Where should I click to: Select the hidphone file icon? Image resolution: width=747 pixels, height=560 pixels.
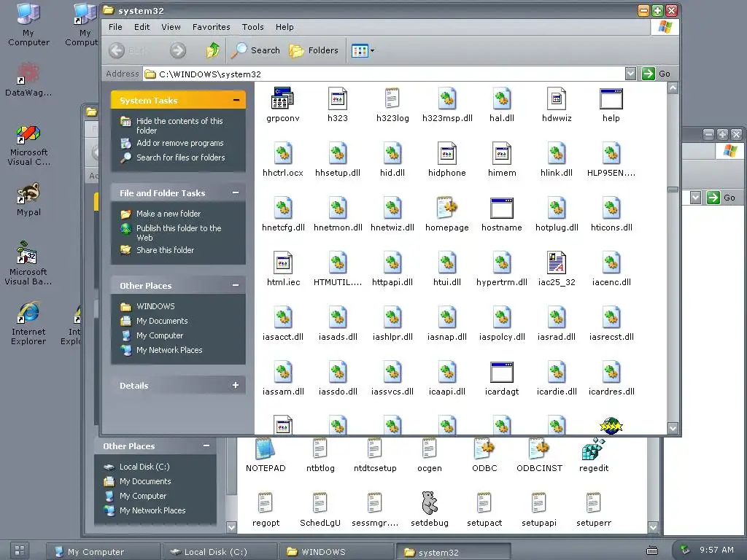click(x=447, y=153)
